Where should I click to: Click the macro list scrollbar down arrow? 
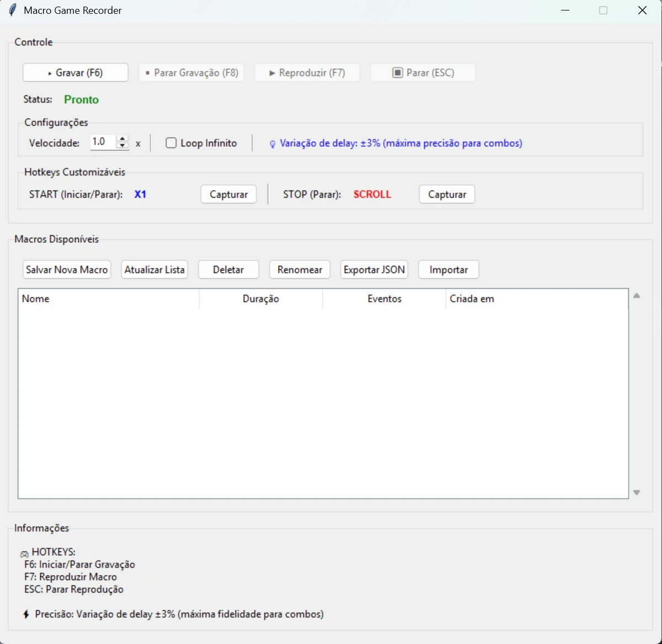click(637, 492)
